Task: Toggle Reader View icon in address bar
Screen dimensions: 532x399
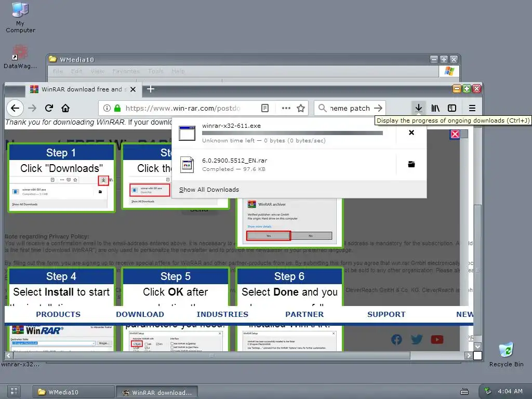Action: click(x=265, y=108)
